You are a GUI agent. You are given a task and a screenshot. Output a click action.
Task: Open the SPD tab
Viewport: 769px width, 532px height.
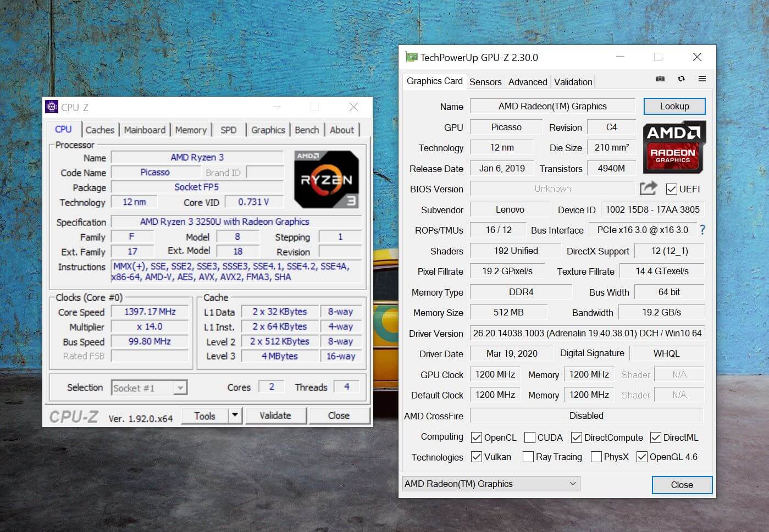[229, 130]
